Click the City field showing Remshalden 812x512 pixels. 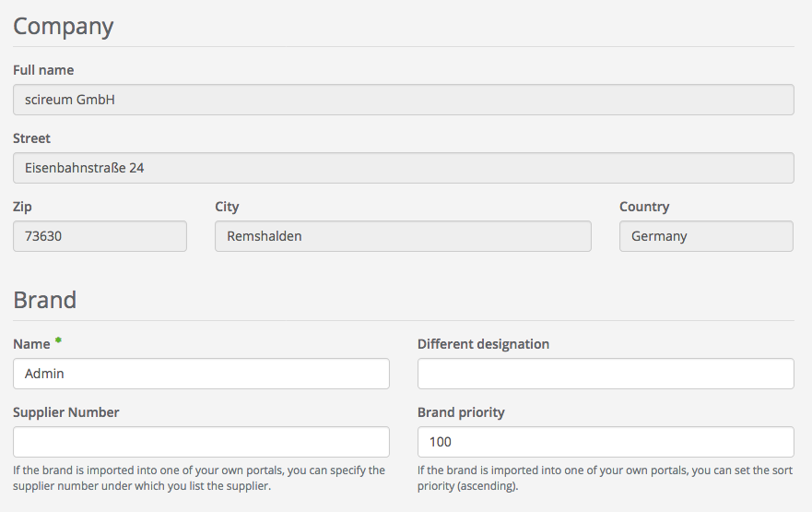(403, 236)
